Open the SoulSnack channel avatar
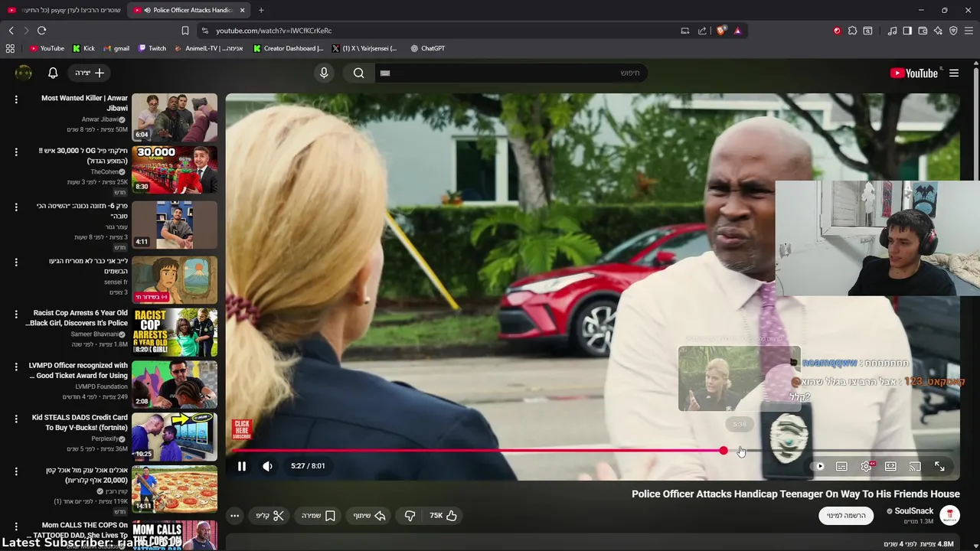Viewport: 980px width, 551px height. pyautogui.click(x=949, y=516)
